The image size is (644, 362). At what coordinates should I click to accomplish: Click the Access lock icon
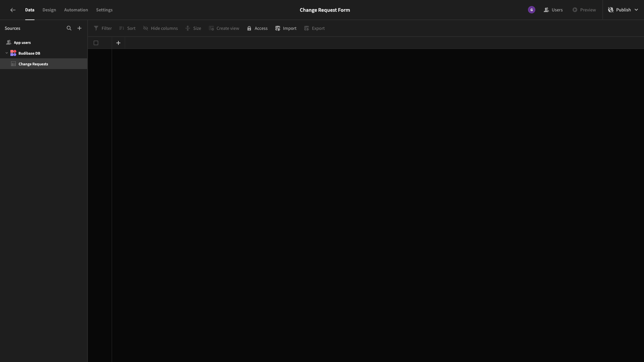pos(249,28)
